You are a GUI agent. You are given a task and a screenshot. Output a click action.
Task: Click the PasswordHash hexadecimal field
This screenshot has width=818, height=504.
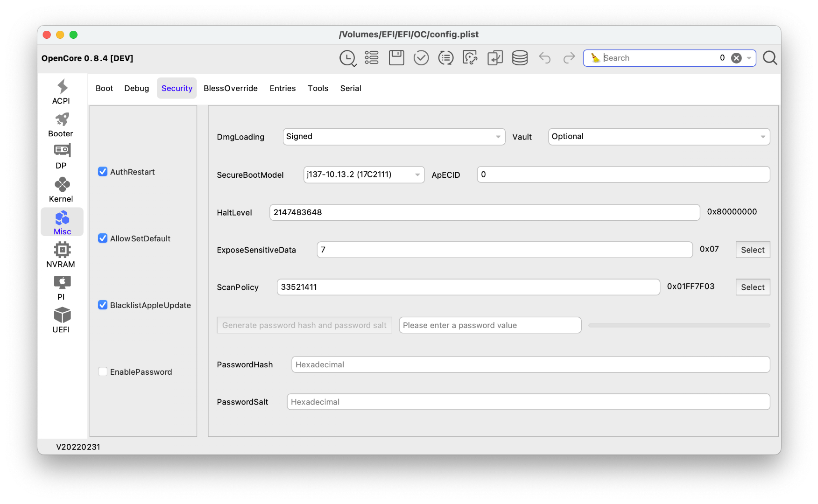(531, 364)
